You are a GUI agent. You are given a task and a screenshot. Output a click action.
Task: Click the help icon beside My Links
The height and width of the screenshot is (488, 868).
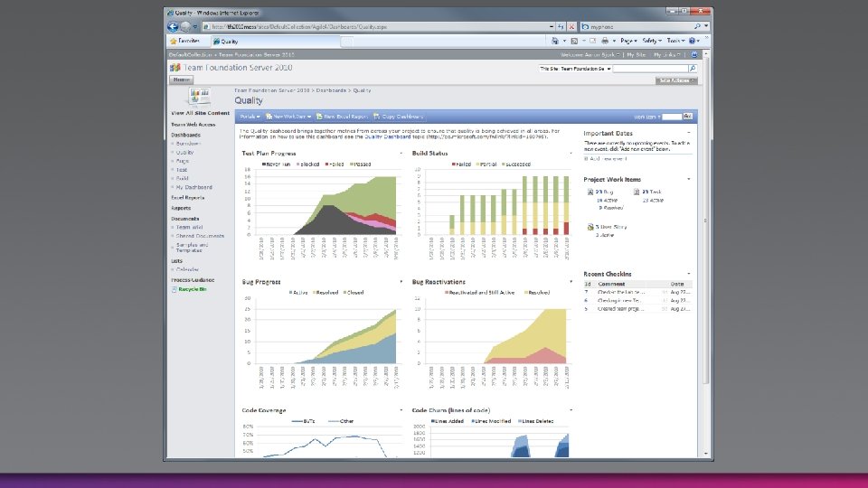694,55
